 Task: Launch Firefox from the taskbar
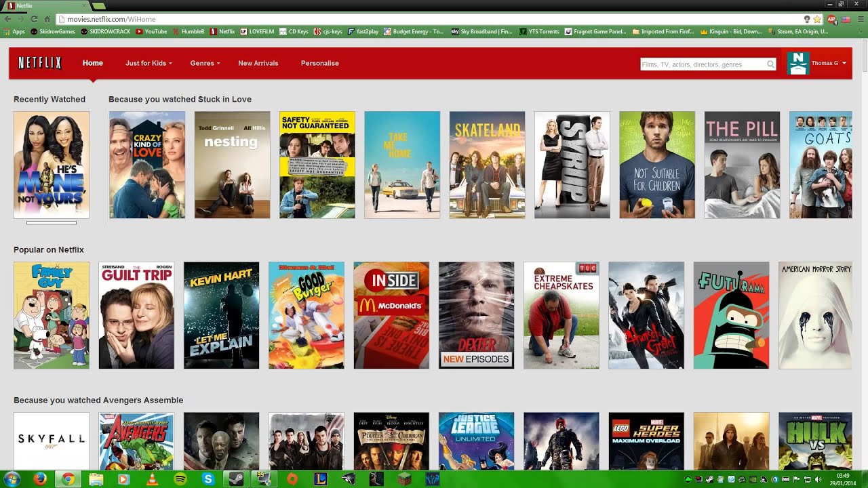coord(40,479)
